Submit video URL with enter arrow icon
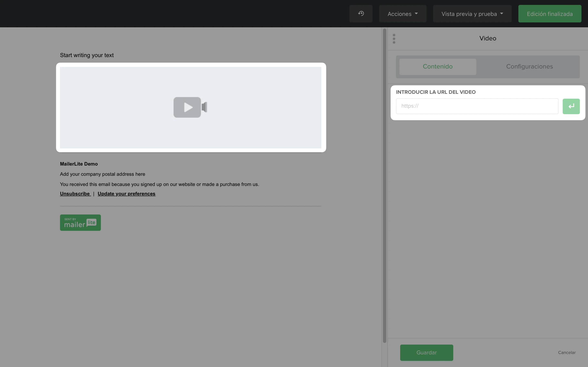The image size is (588, 367). point(571,106)
